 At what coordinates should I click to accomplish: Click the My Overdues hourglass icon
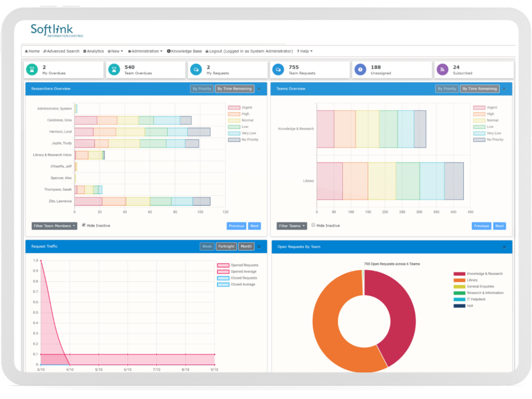point(32,70)
